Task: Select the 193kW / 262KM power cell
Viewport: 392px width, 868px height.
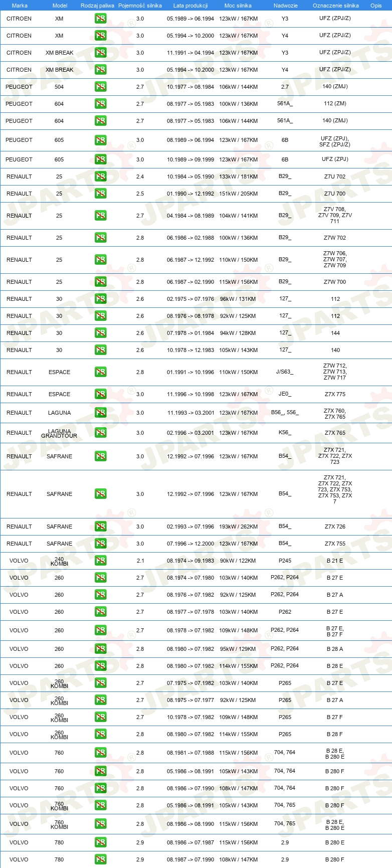Action: [238, 527]
